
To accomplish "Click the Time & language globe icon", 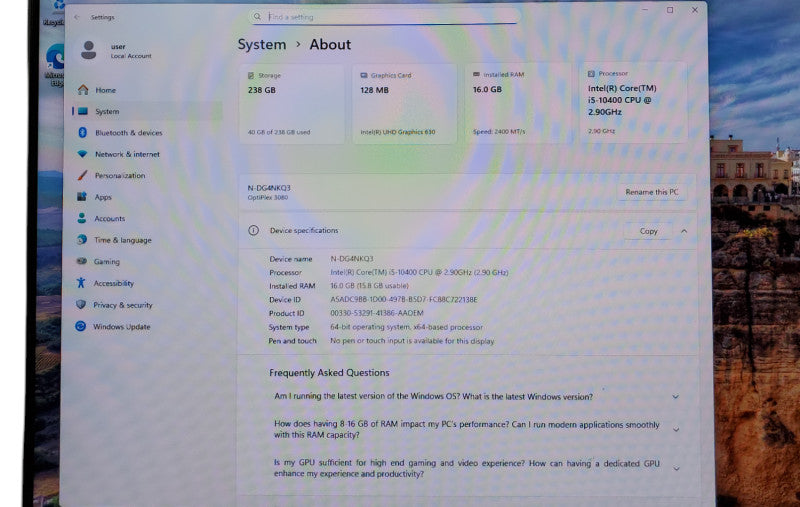I will point(82,240).
